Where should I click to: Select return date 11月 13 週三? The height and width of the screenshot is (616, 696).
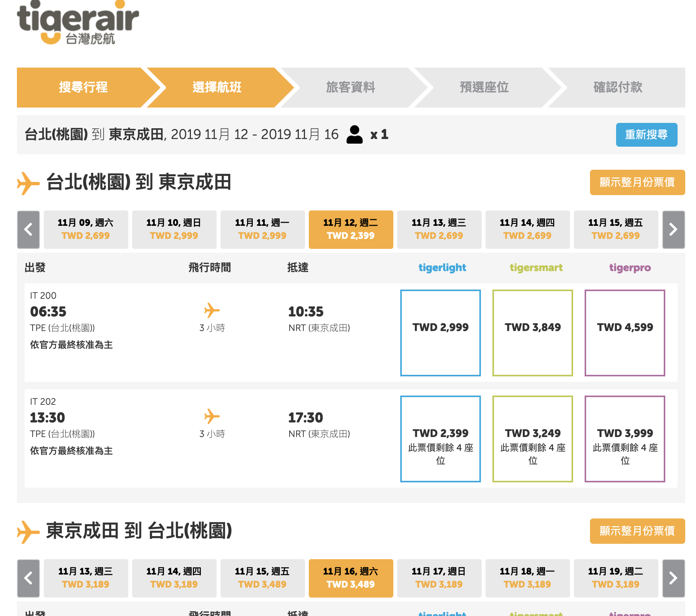pos(86,578)
